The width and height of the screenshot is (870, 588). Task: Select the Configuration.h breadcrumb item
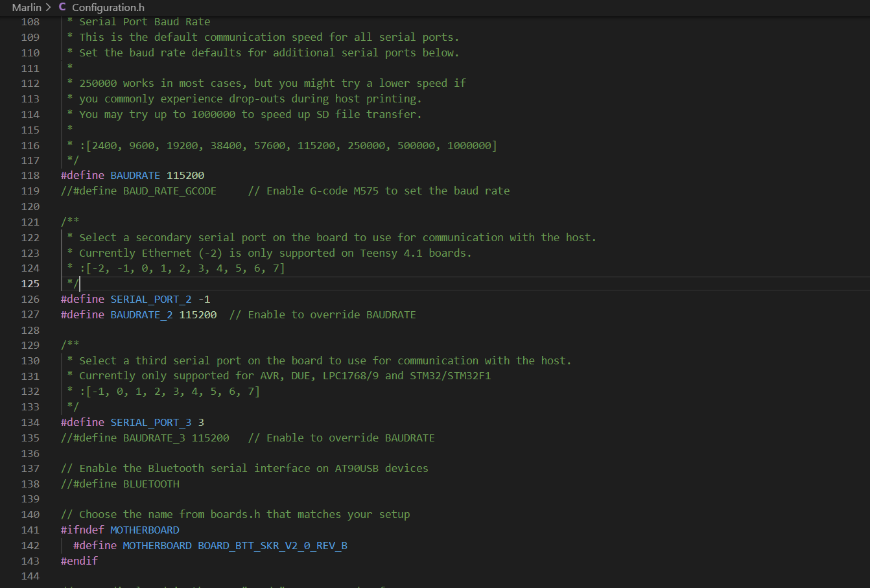click(x=108, y=7)
